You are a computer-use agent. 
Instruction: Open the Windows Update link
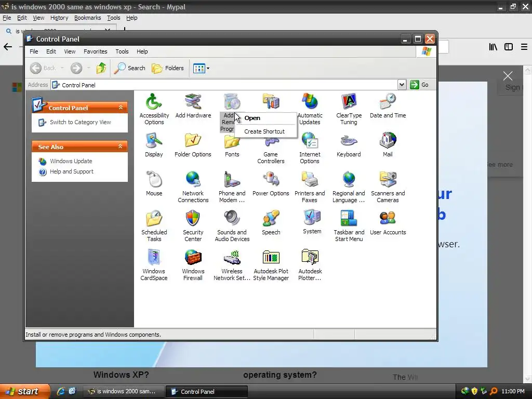coord(71,161)
